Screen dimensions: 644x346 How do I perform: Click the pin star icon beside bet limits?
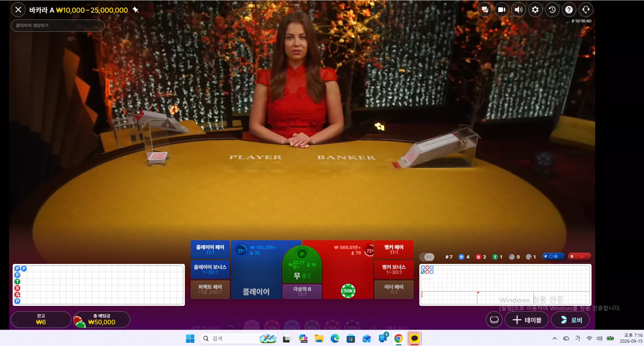pyautogui.click(x=136, y=10)
